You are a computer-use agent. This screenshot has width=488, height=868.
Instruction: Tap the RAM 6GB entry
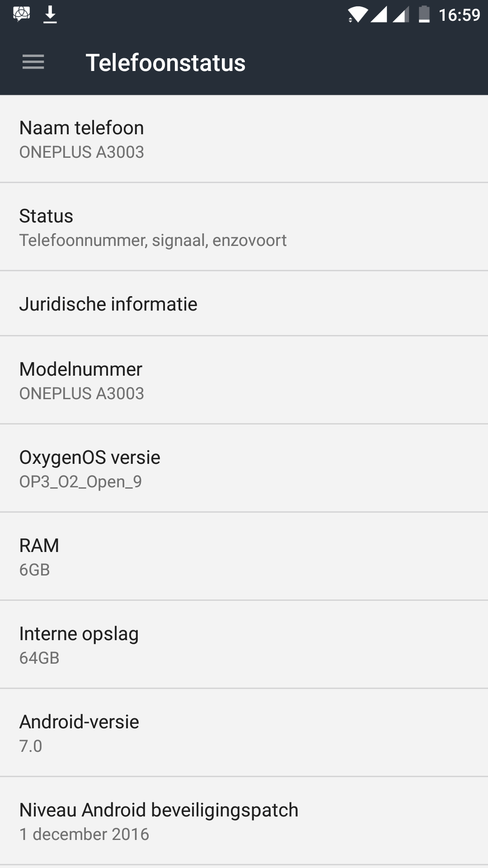(x=244, y=557)
